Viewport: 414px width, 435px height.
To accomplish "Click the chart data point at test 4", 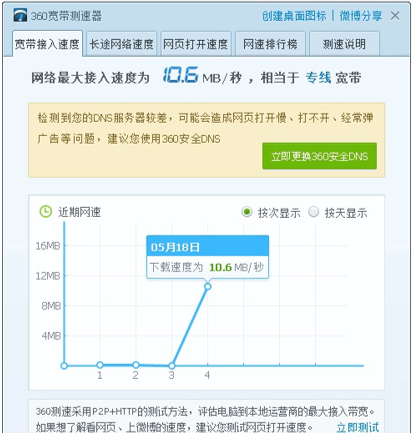I will [208, 287].
